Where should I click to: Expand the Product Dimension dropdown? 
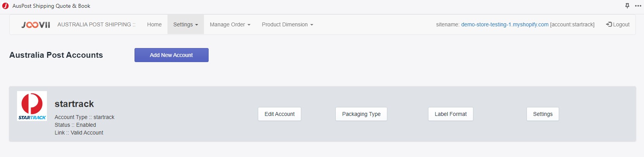click(287, 24)
